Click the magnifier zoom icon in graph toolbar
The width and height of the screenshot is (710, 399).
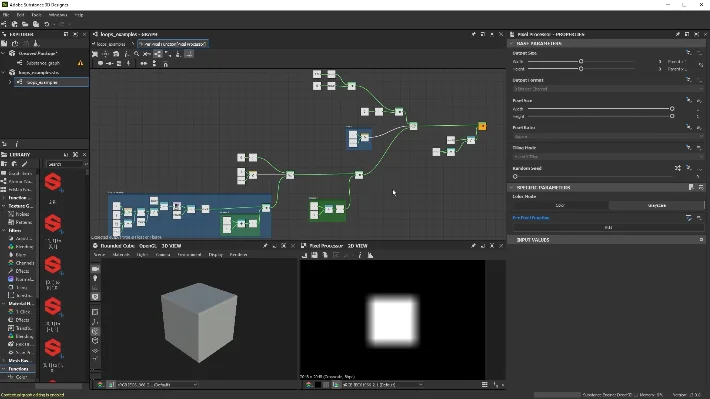click(x=136, y=54)
